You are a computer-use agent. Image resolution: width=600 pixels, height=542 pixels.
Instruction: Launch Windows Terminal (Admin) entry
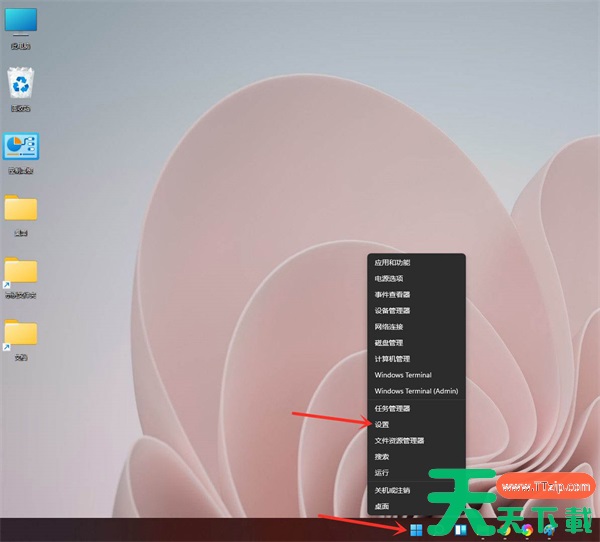point(416,391)
